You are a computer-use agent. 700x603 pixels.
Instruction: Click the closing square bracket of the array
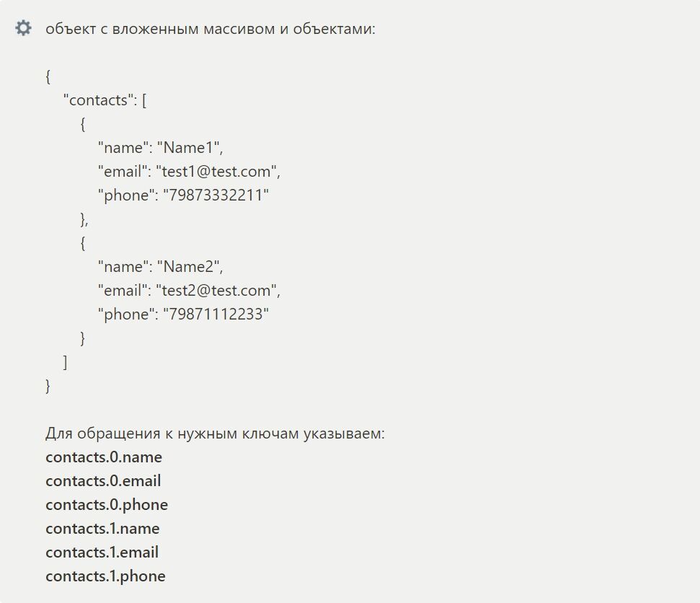(66, 362)
